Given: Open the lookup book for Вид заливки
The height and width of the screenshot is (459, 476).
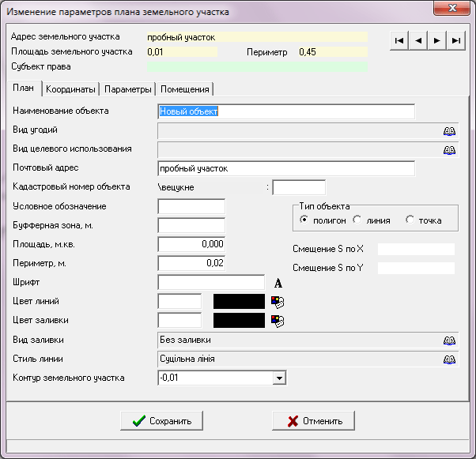Looking at the screenshot, I should (x=449, y=340).
